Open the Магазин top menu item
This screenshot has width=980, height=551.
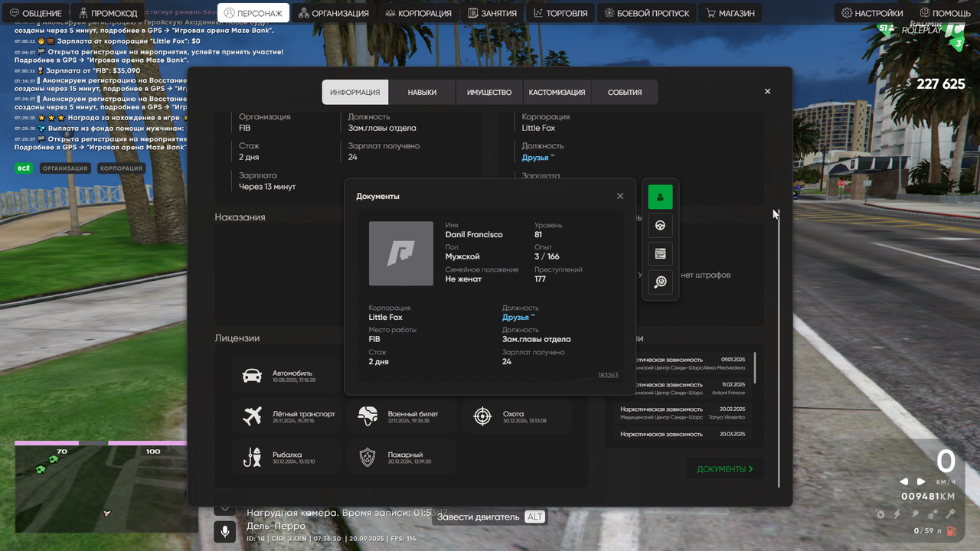[x=731, y=13]
